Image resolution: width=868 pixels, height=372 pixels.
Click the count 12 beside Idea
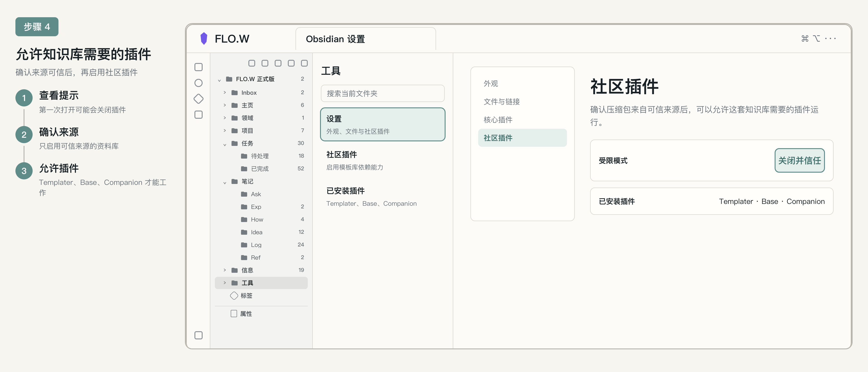click(301, 232)
